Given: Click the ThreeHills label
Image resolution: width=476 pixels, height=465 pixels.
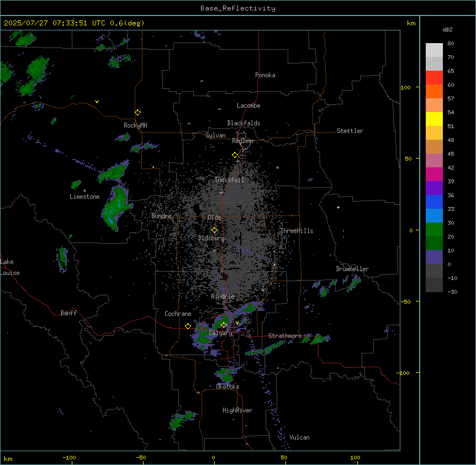Looking at the screenshot, I should (297, 231).
